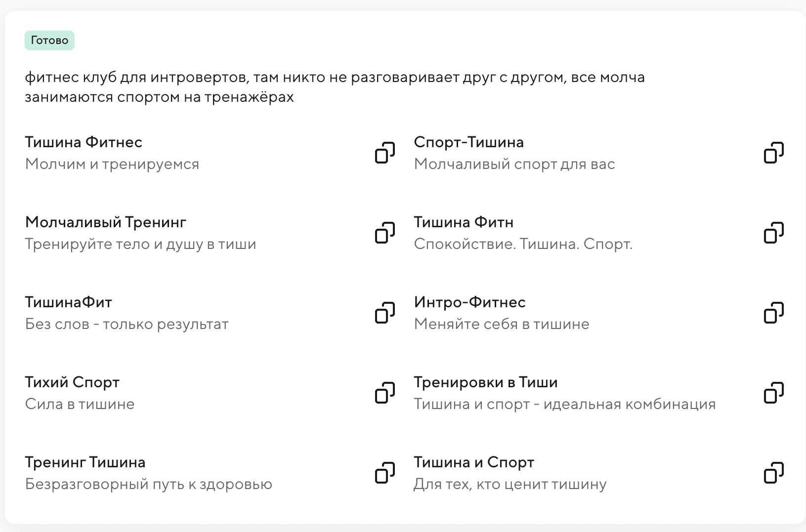Click the prompt text about fitness club

(335, 87)
